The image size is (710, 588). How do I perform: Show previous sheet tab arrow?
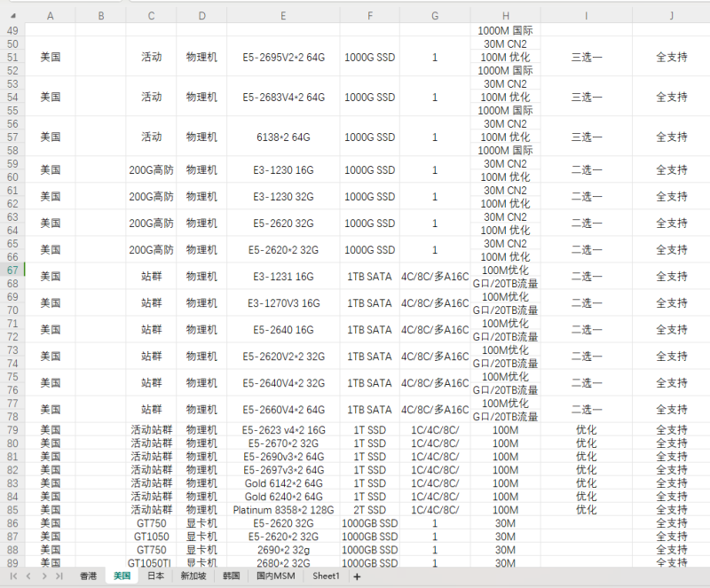click(x=28, y=576)
